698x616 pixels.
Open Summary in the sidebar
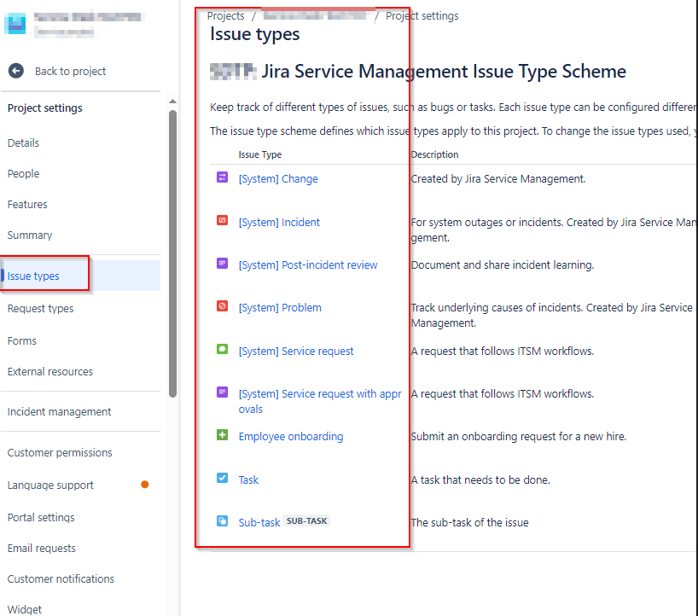point(30,235)
